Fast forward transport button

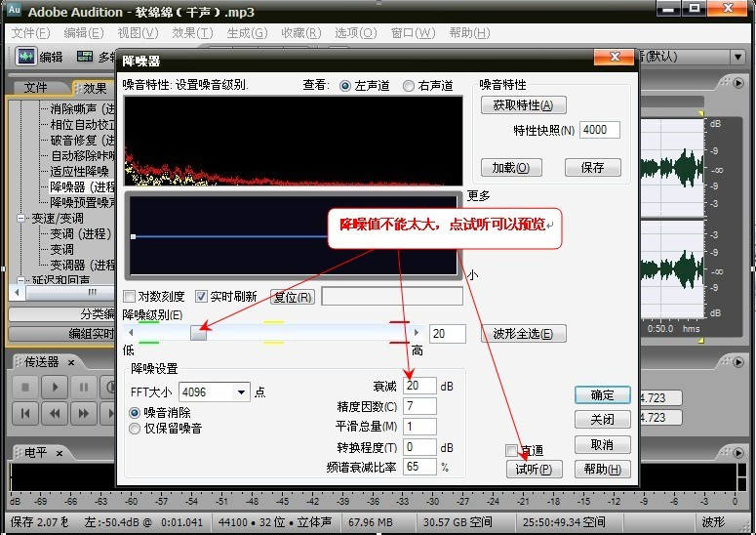tap(84, 413)
